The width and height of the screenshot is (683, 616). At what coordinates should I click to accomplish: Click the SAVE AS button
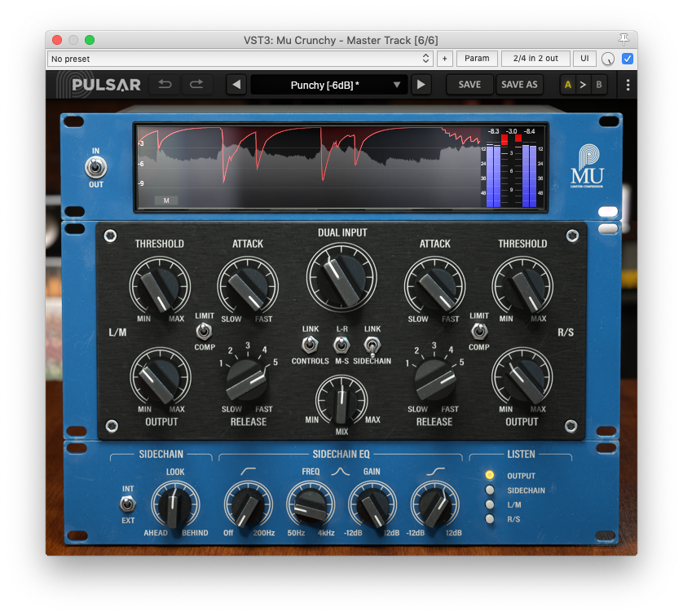(x=519, y=85)
